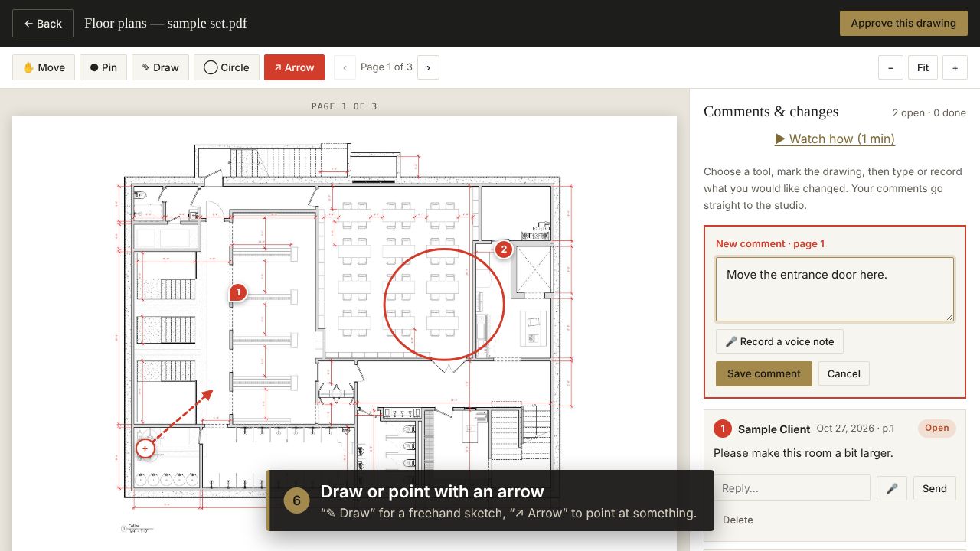Open the Watch how (1 min) link
The height and width of the screenshot is (551, 980).
[x=835, y=139]
